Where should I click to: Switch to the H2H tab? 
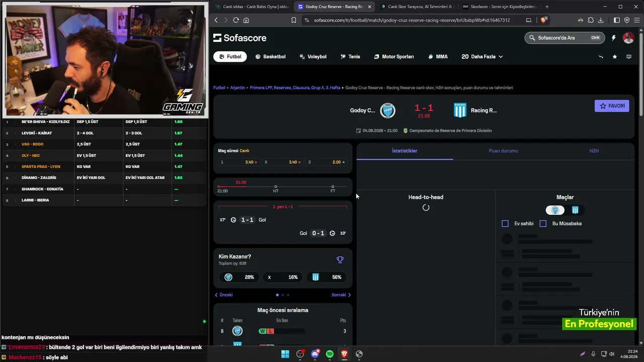click(x=594, y=151)
